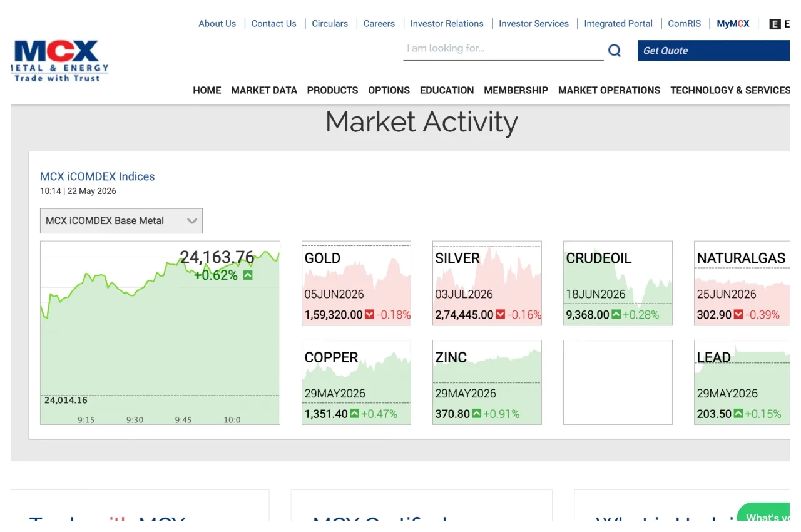The image size is (801, 532).
Task: Open the NATURALGAS commodity card
Action: (742, 283)
